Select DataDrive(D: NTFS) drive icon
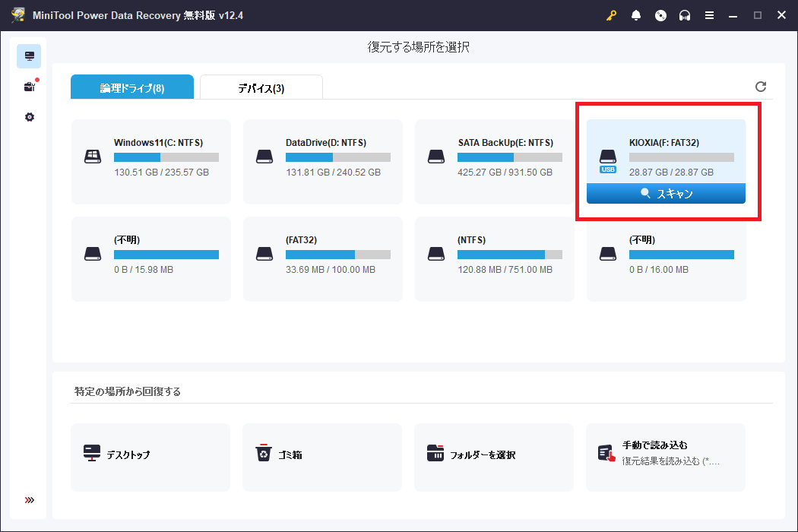 [x=264, y=157]
